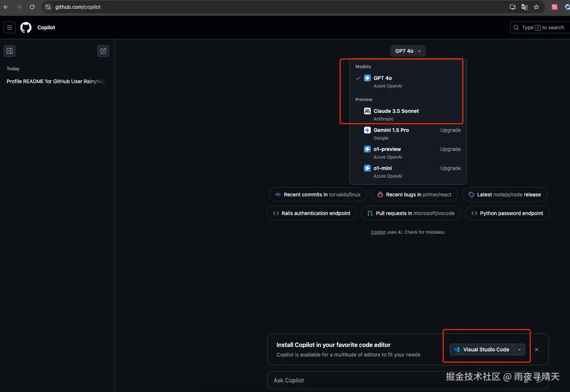
Task: Go to GitHub home via Octocat logo
Action: click(26, 27)
